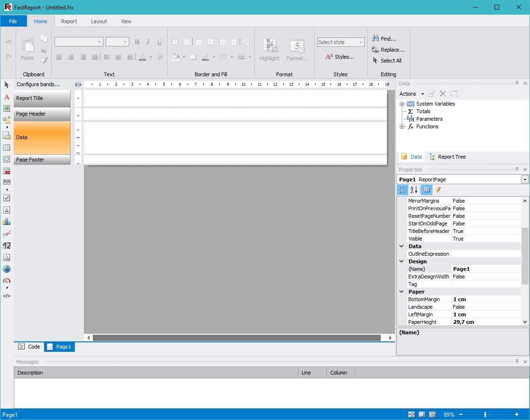This screenshot has height=420, width=530.
Task: Insert a bar Chart object
Action: 7,222
